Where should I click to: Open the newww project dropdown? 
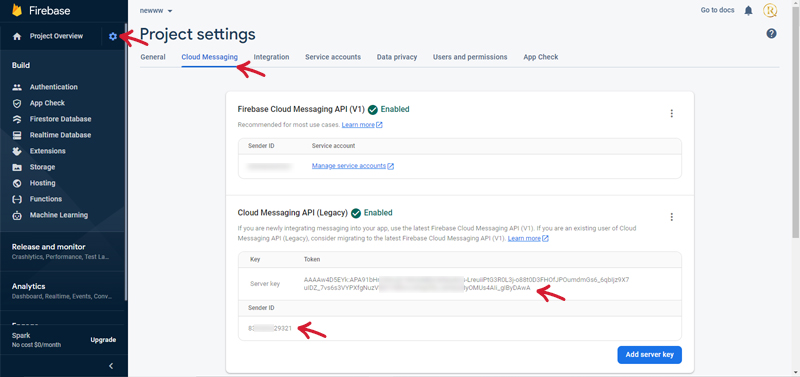point(156,11)
